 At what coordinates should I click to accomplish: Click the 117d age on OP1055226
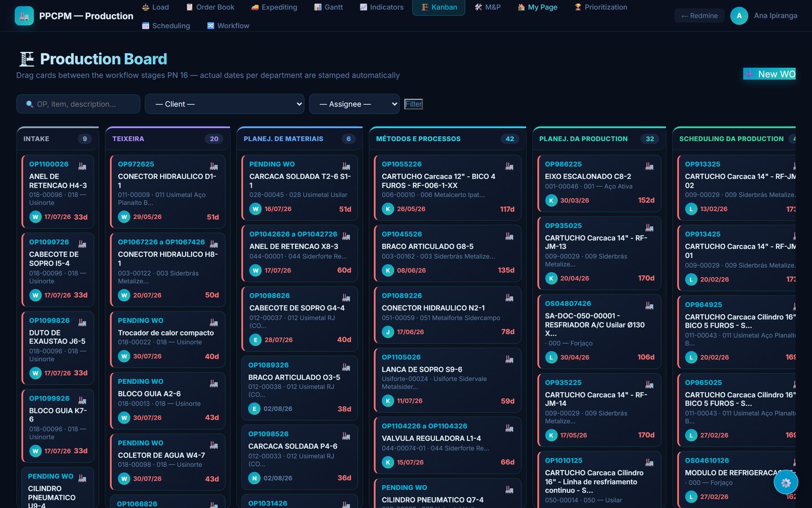[507, 209]
